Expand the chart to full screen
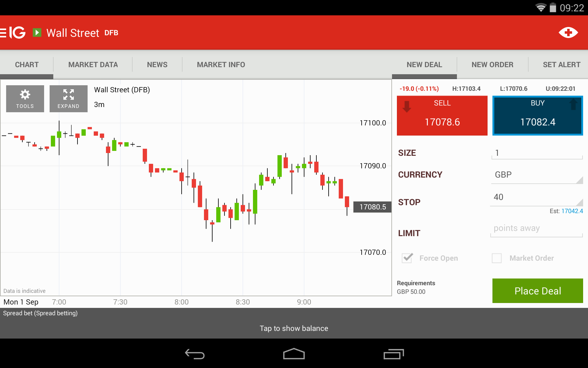The width and height of the screenshot is (588, 368). [68, 98]
